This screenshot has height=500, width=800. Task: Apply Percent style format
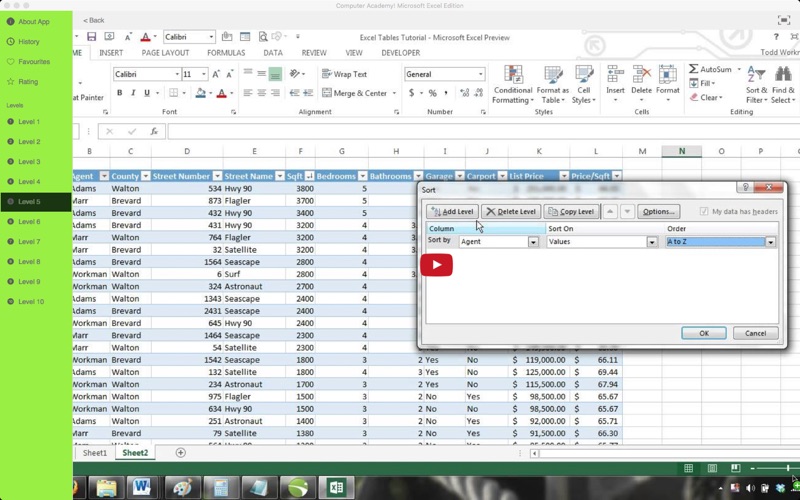click(433, 93)
